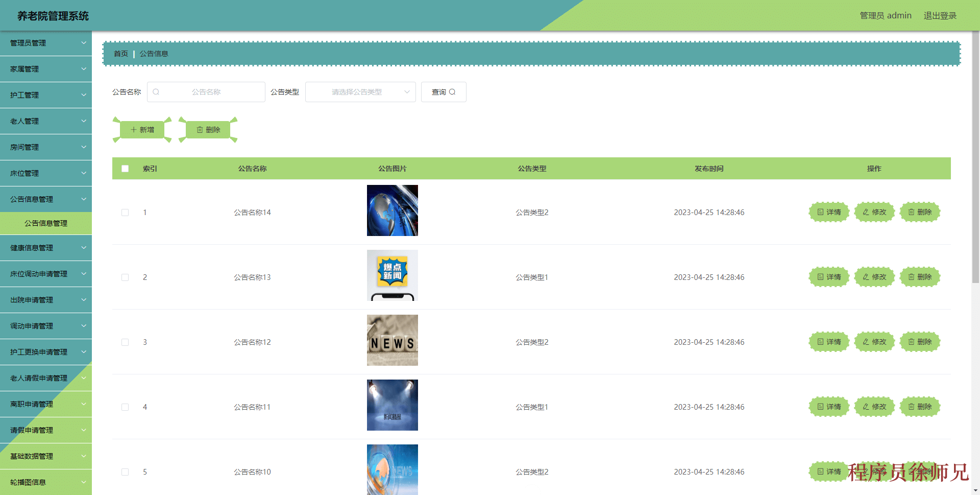This screenshot has width=980, height=495.
Task: Open the 首页 breadcrumb link
Action: click(120, 53)
